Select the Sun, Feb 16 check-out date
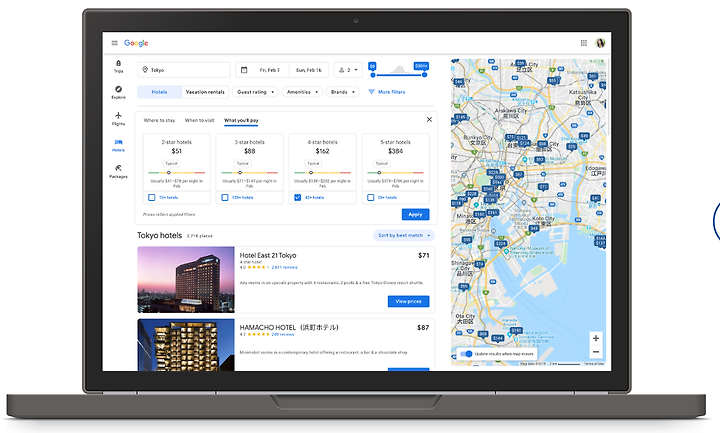 coord(309,70)
